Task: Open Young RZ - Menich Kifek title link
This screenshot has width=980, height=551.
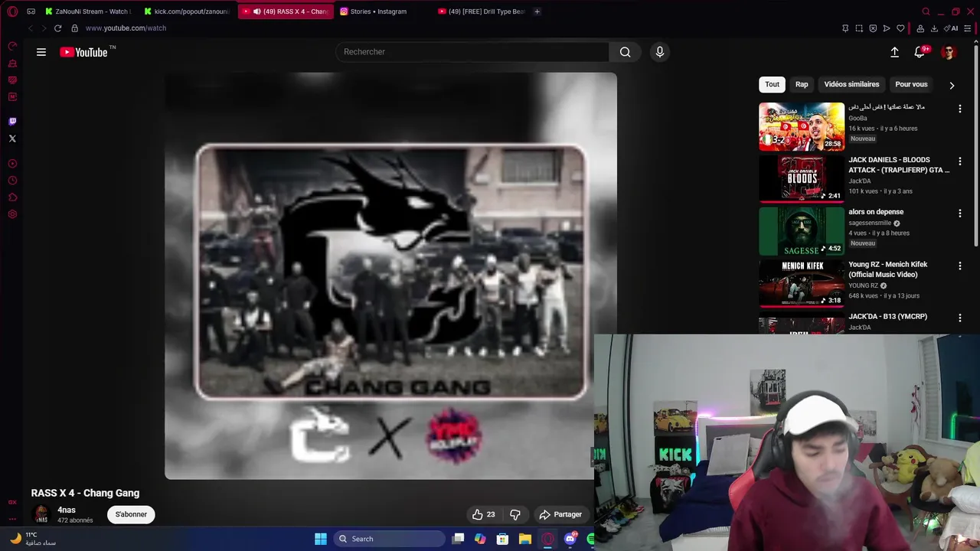Action: pos(888,269)
